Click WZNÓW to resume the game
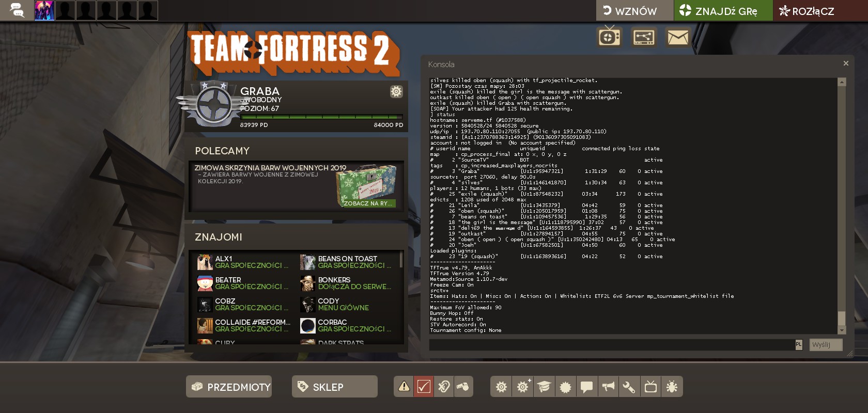Image resolution: width=868 pixels, height=413 pixels. click(x=634, y=10)
